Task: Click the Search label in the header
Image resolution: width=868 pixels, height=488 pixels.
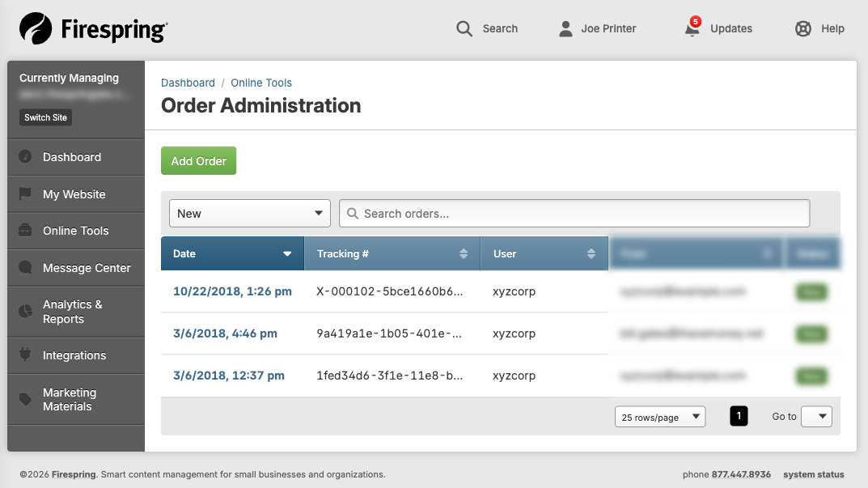Action: [x=500, y=29]
